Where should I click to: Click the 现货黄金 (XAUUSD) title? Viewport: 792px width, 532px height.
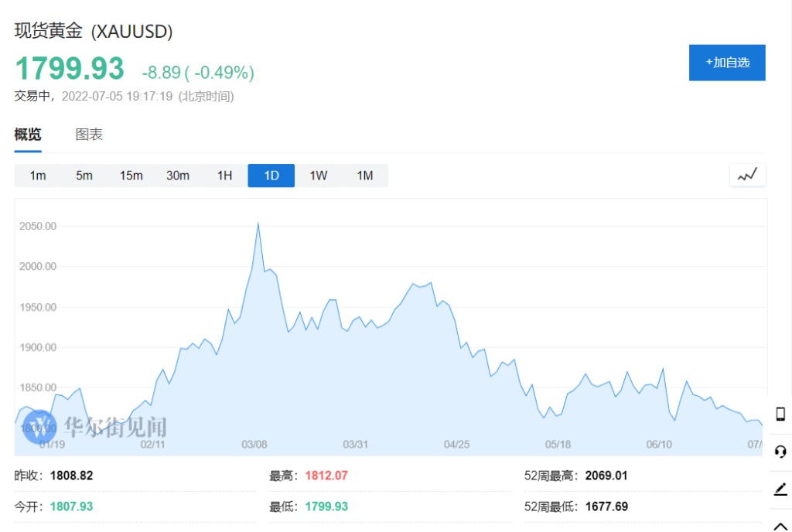pyautogui.click(x=94, y=32)
